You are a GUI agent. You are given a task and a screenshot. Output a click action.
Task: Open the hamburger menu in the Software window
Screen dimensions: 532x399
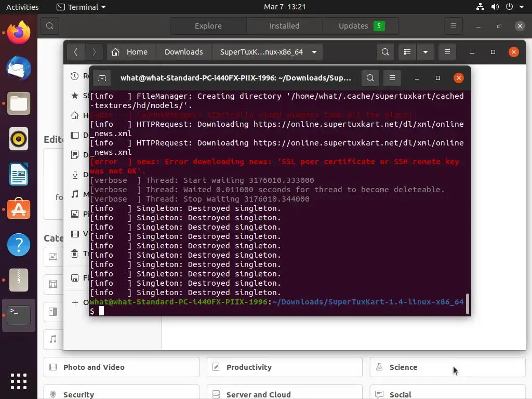[x=453, y=26]
